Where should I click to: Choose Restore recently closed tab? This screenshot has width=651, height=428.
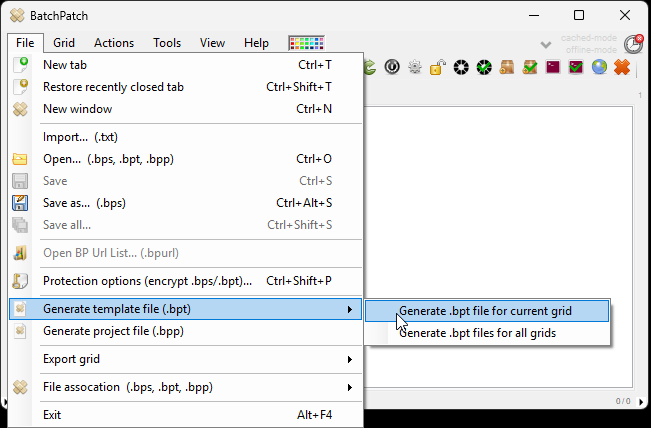pyautogui.click(x=186, y=87)
